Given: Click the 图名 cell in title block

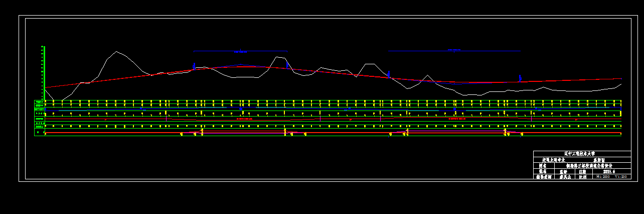Looking at the screenshot, I should coord(543,165).
